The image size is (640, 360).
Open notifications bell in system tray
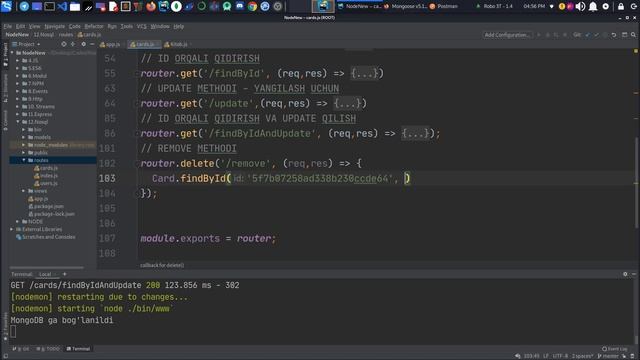point(593,6)
